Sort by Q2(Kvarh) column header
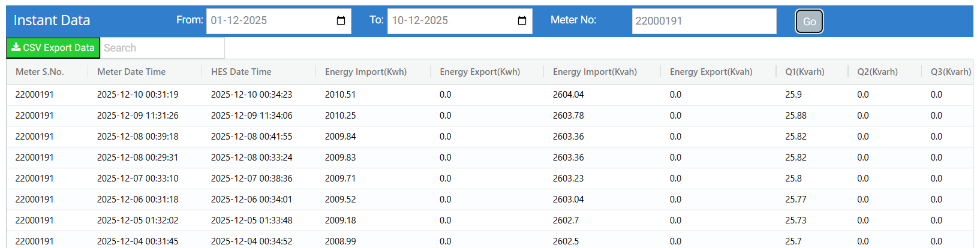 [x=877, y=72]
